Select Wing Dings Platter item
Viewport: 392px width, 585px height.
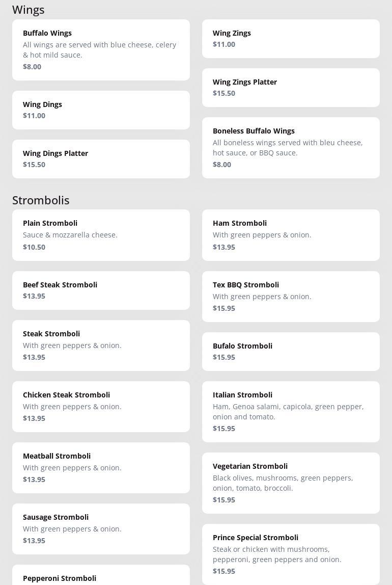click(101, 159)
